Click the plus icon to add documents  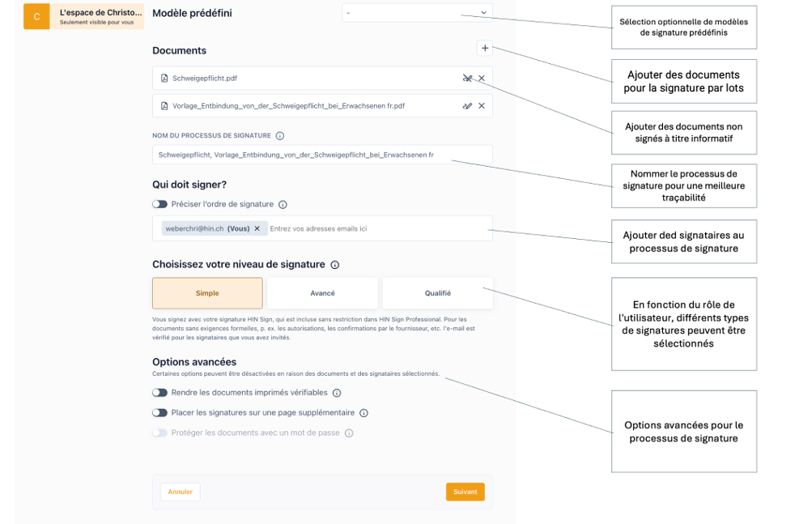coord(484,49)
